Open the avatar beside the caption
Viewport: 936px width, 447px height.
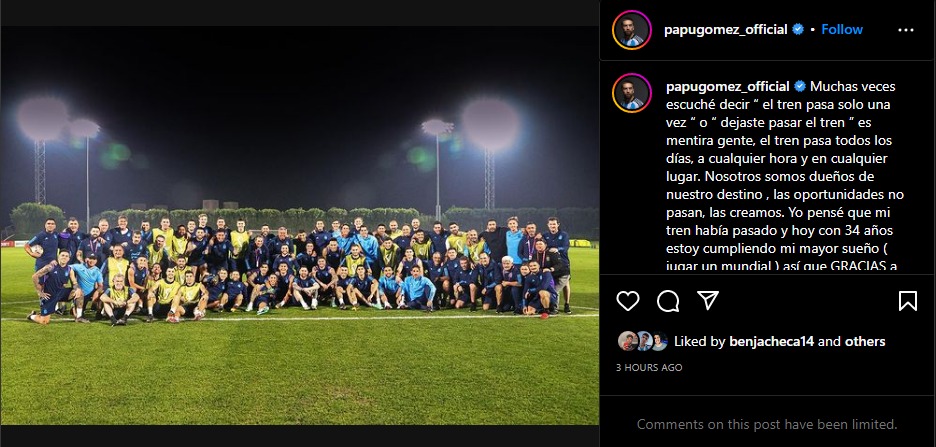click(632, 93)
